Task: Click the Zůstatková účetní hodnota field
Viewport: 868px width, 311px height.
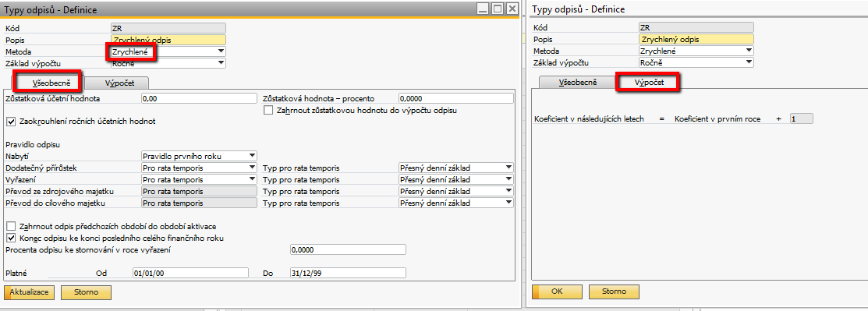Action: click(200, 98)
